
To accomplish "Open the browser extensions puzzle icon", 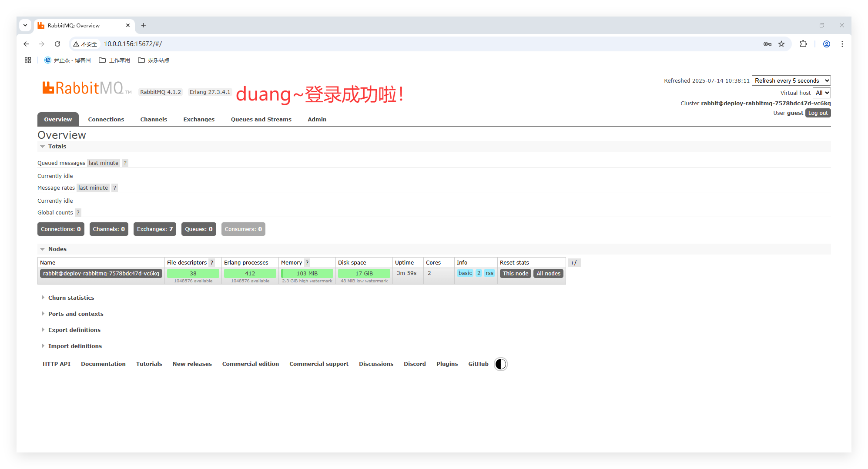I will coord(803,44).
